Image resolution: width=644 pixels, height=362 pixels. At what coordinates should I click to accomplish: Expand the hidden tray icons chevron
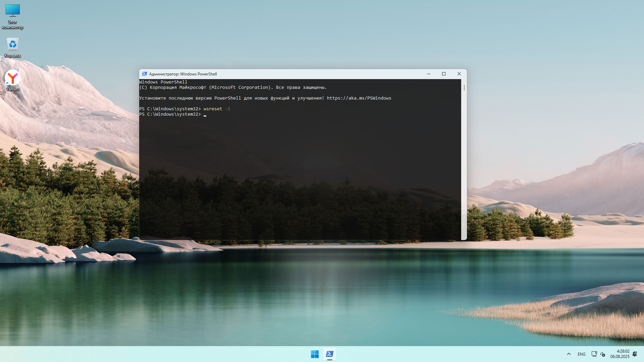coord(569,354)
